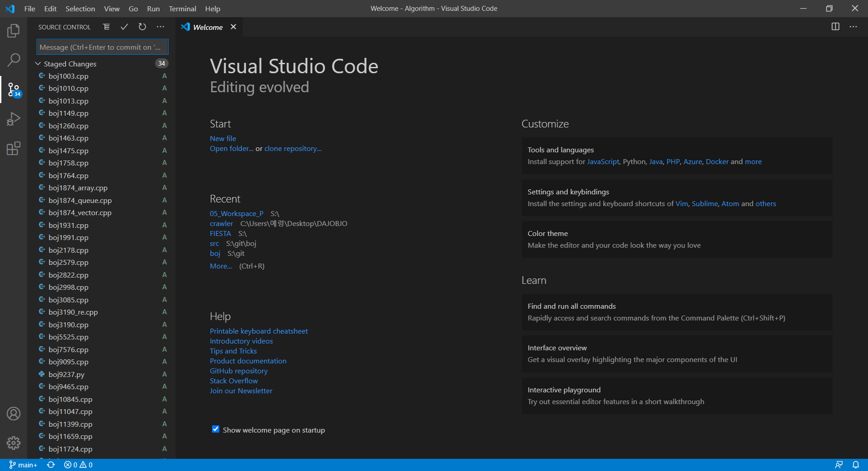Click the VS Code logo in title bar
This screenshot has width=868, height=471.
(10, 9)
